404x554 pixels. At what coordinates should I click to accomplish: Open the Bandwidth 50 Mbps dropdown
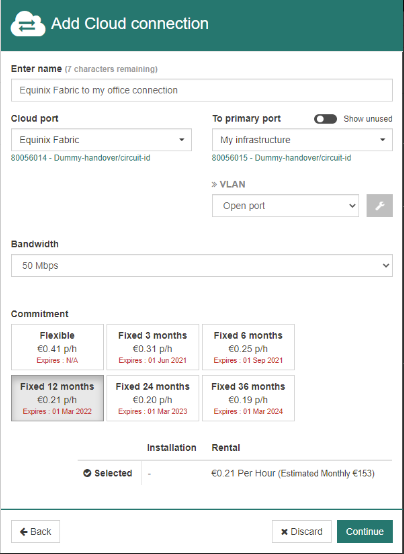[202, 265]
